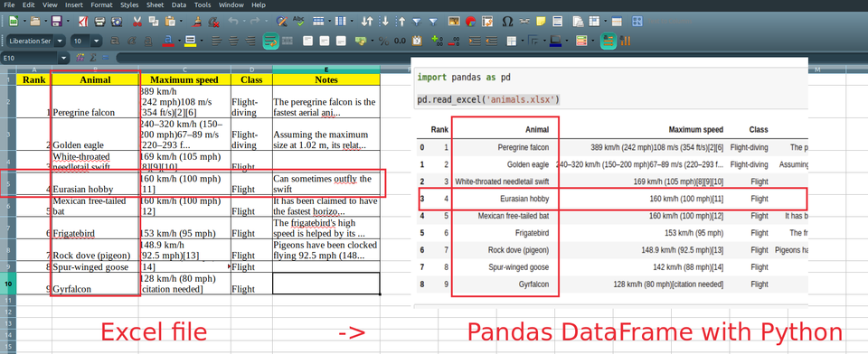Apply the red font color swatch
Image resolution: width=868 pixels, height=354 pixels.
tap(169, 41)
